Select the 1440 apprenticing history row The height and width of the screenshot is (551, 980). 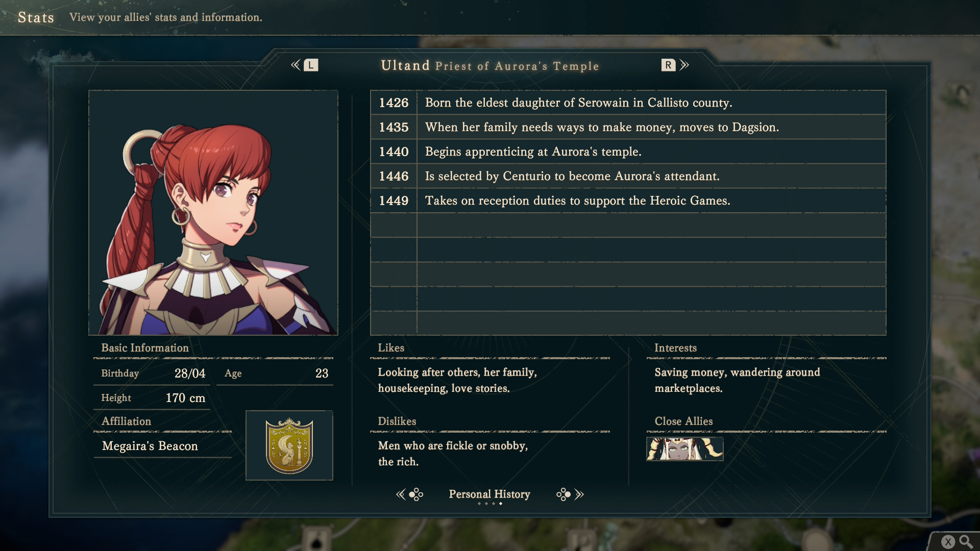click(x=628, y=152)
